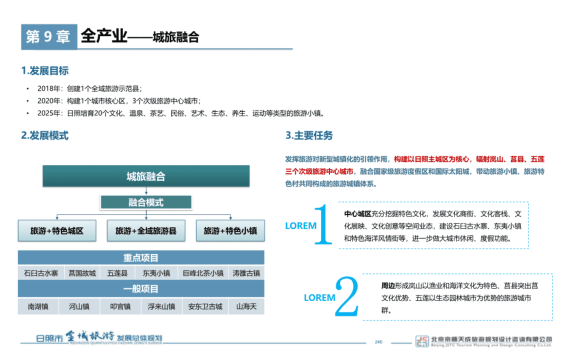Click the "浮来山镇" table cell
570x360 pixels.
tap(161, 307)
